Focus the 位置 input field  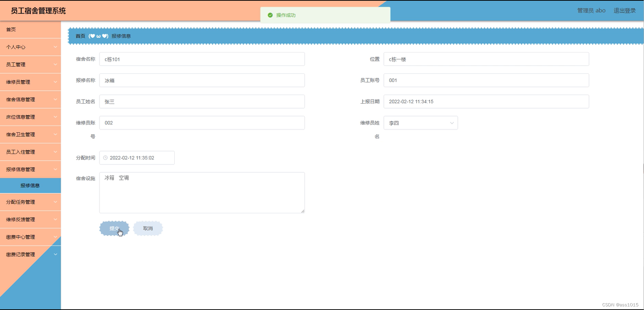pyautogui.click(x=486, y=59)
